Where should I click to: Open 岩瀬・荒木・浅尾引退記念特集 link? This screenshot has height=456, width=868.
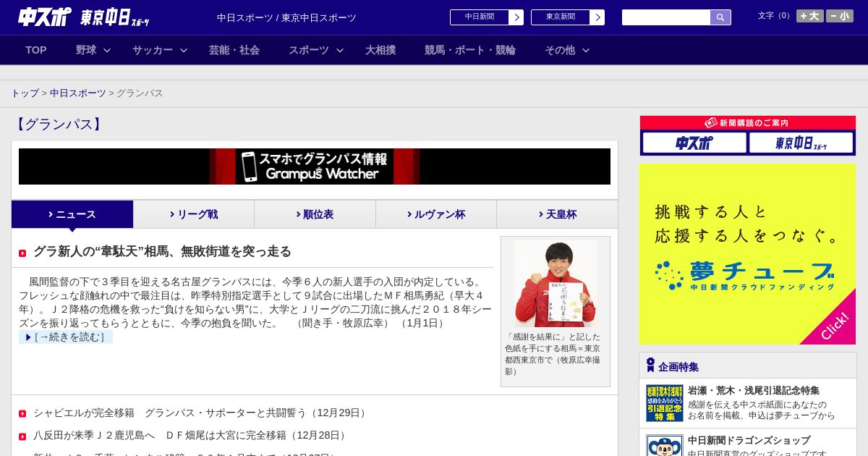(x=754, y=390)
